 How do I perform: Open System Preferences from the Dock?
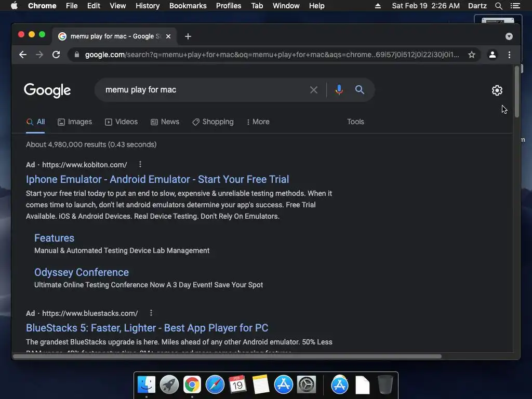point(307,385)
